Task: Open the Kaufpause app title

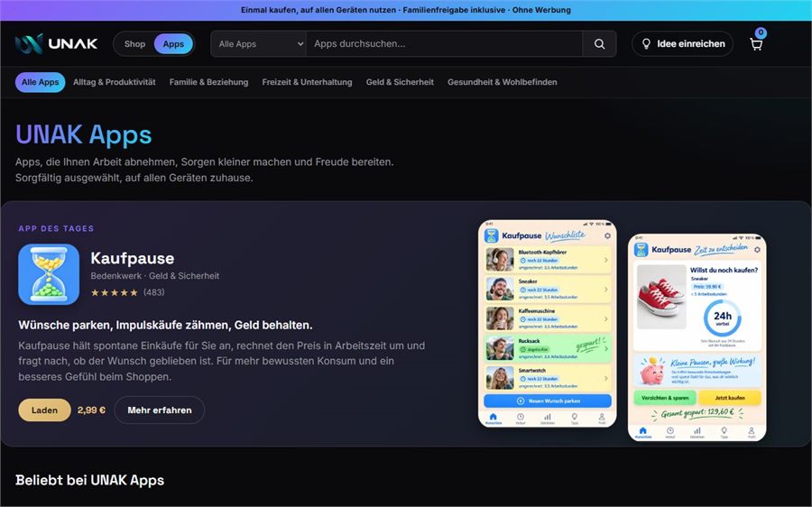Action: coord(133,258)
